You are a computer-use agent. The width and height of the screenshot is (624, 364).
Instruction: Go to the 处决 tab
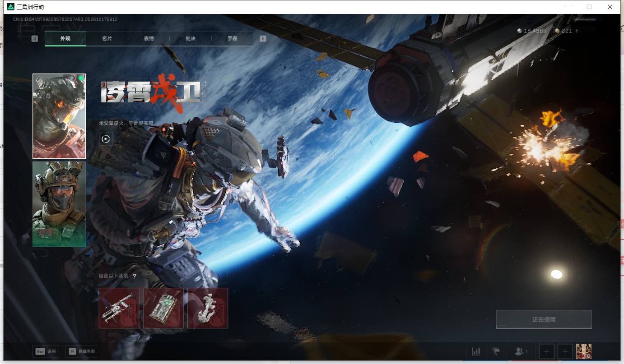190,39
